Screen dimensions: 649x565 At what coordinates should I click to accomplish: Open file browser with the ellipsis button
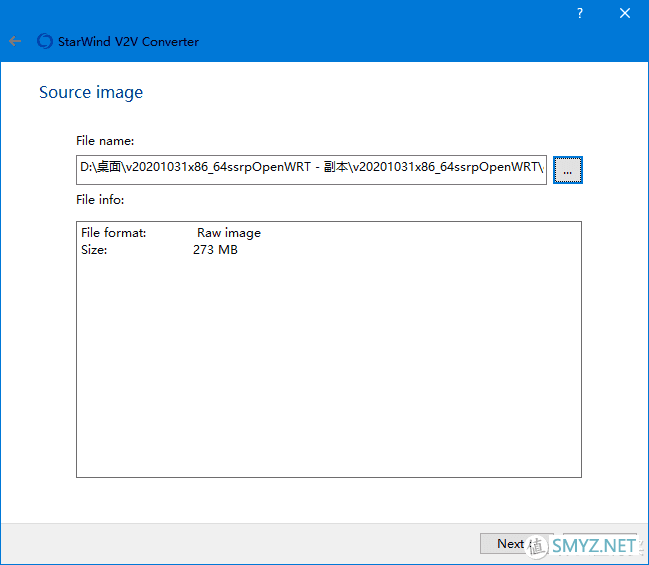pyautogui.click(x=567, y=171)
